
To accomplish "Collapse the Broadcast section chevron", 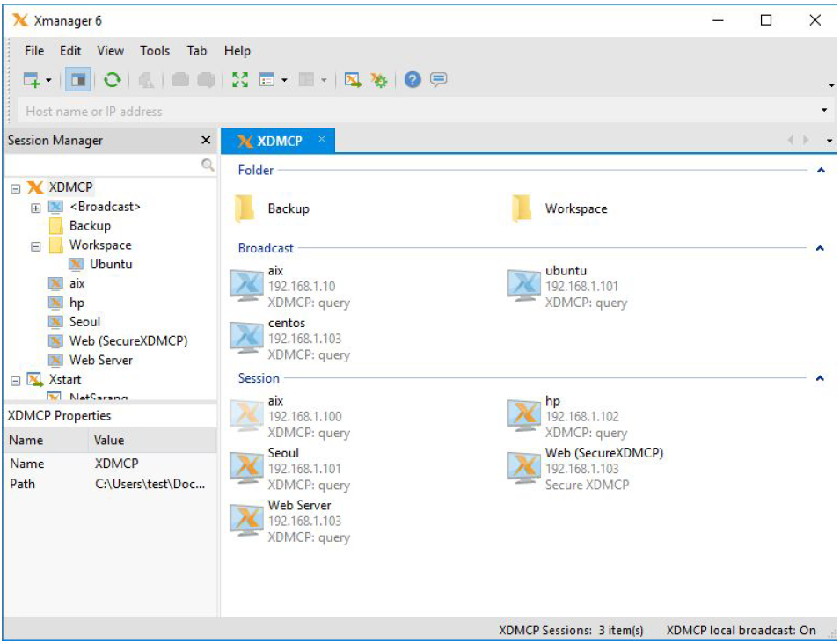I will 820,248.
